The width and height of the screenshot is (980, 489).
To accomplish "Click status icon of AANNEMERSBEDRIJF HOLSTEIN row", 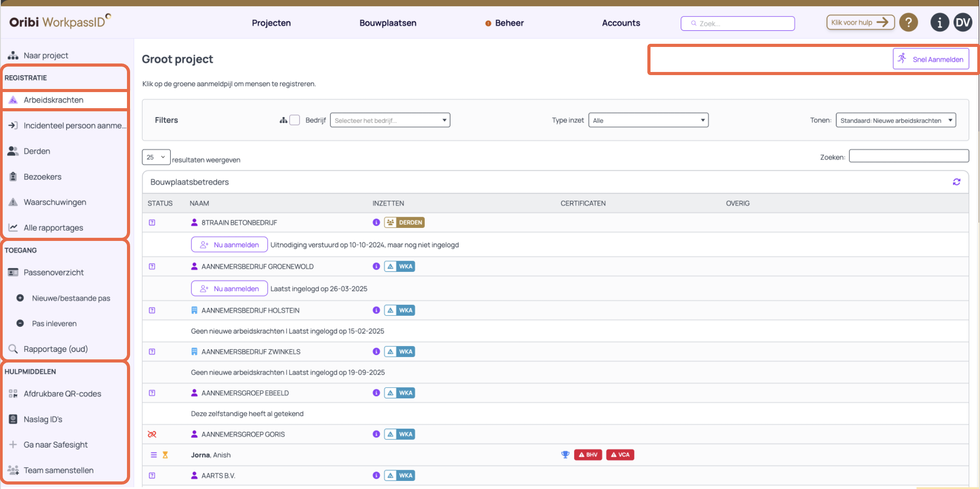I will [x=152, y=310].
